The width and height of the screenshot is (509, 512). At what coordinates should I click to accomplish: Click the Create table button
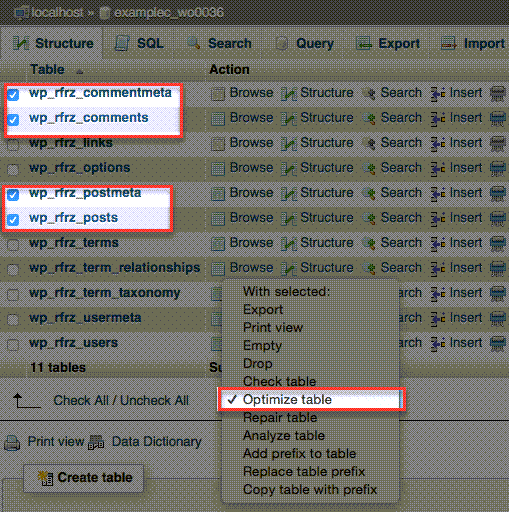click(84, 478)
